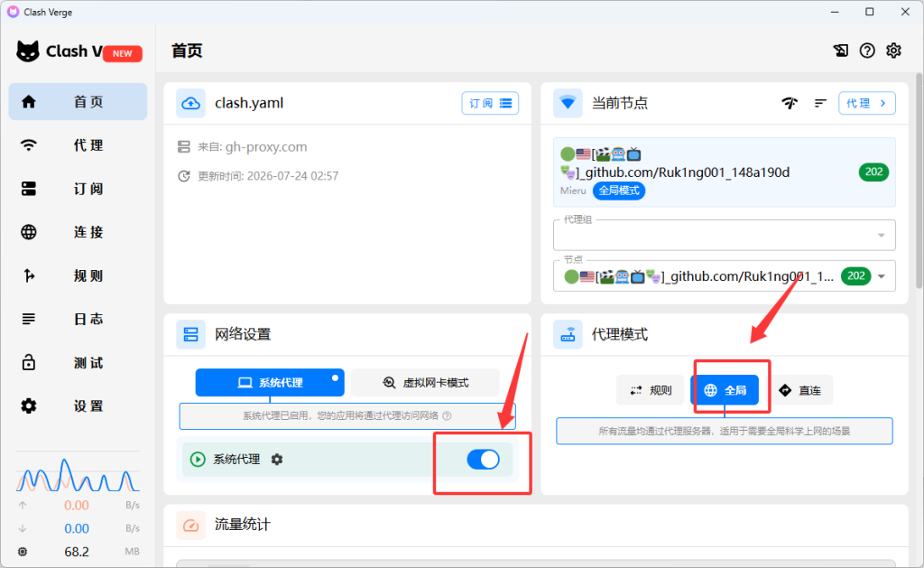
Task: Click the 202 latency badge in 节点 dropdown
Action: tap(855, 275)
